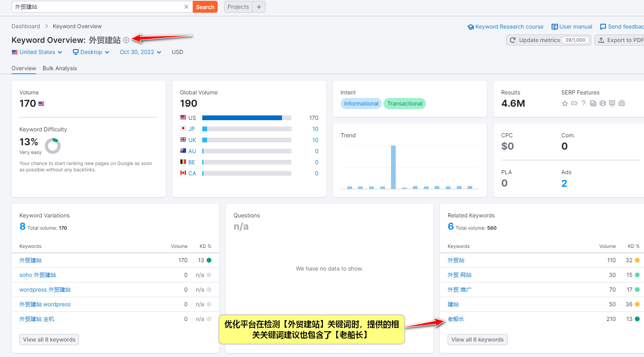Click the keyword search input field
Screen dimensions: 644x357
click(x=97, y=7)
